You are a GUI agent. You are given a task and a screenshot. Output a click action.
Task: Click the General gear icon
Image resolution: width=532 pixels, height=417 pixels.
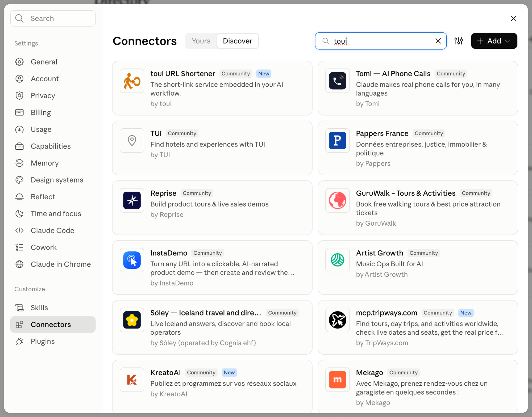tap(19, 62)
